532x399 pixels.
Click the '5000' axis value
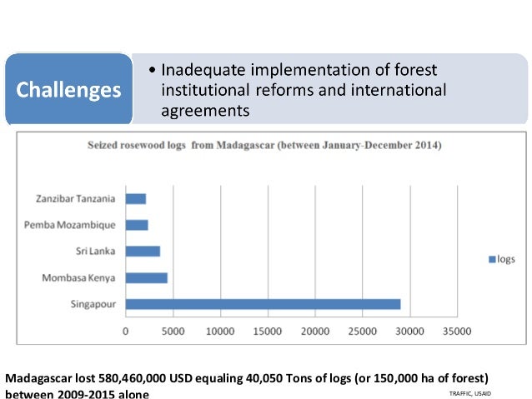click(x=173, y=332)
